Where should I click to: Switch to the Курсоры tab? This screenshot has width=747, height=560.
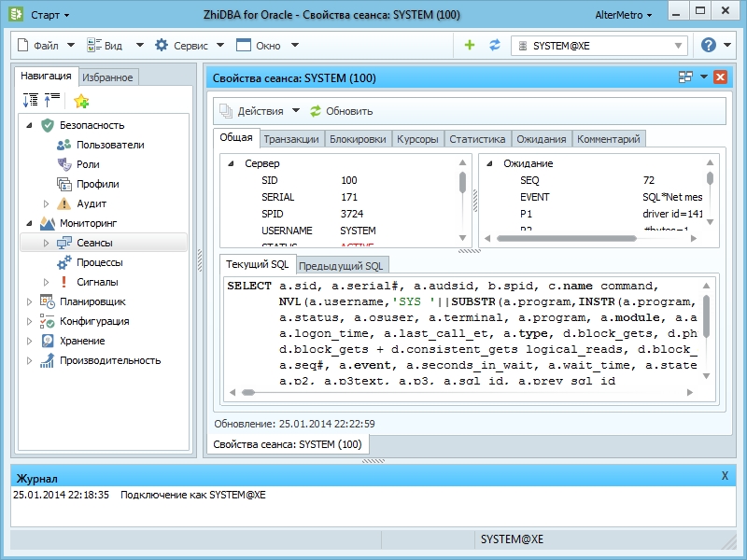pyautogui.click(x=417, y=139)
